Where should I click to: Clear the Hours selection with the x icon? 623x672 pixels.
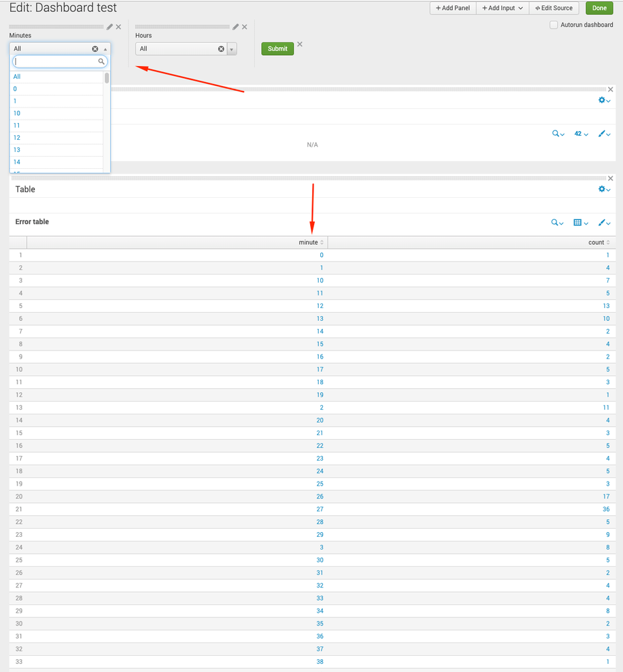221,49
